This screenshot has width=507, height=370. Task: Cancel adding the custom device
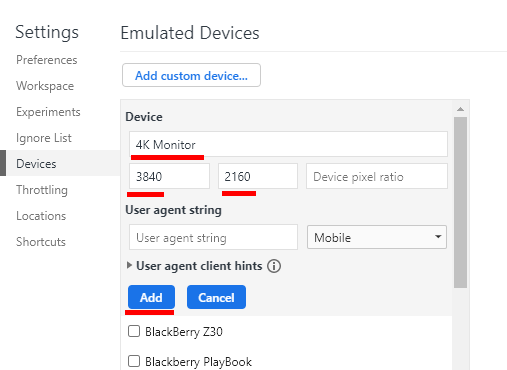(216, 297)
